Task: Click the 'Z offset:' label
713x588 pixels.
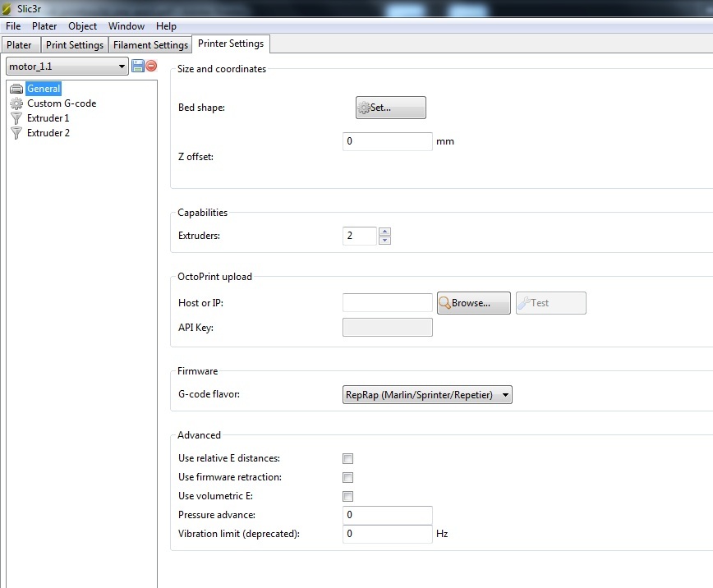Action: point(195,157)
